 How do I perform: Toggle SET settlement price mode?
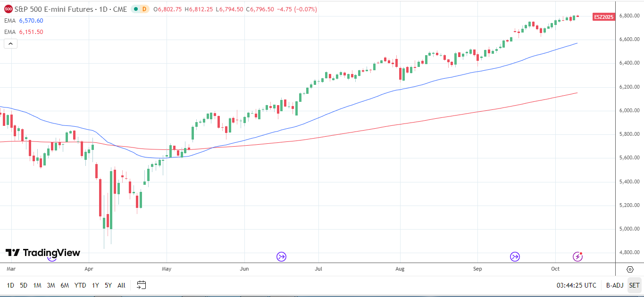click(x=634, y=285)
